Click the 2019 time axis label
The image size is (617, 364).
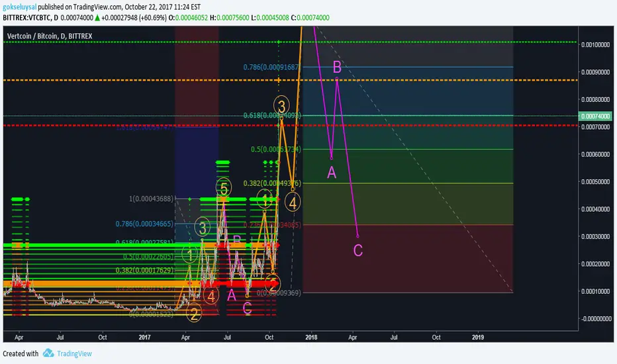478,338
